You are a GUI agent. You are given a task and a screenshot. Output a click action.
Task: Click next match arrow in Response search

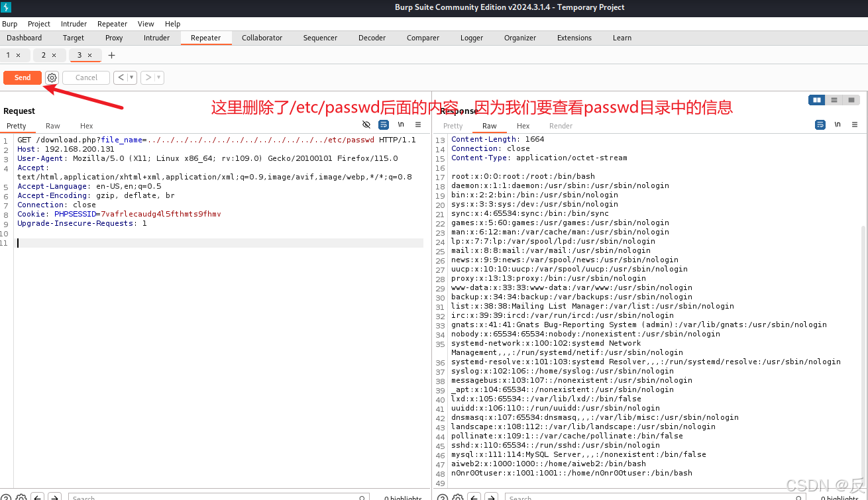click(x=490, y=497)
